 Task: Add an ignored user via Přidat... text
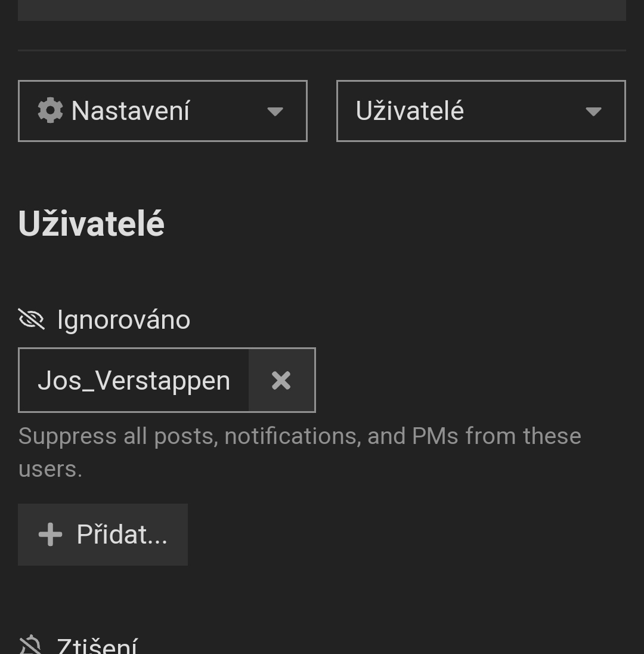[x=122, y=534]
